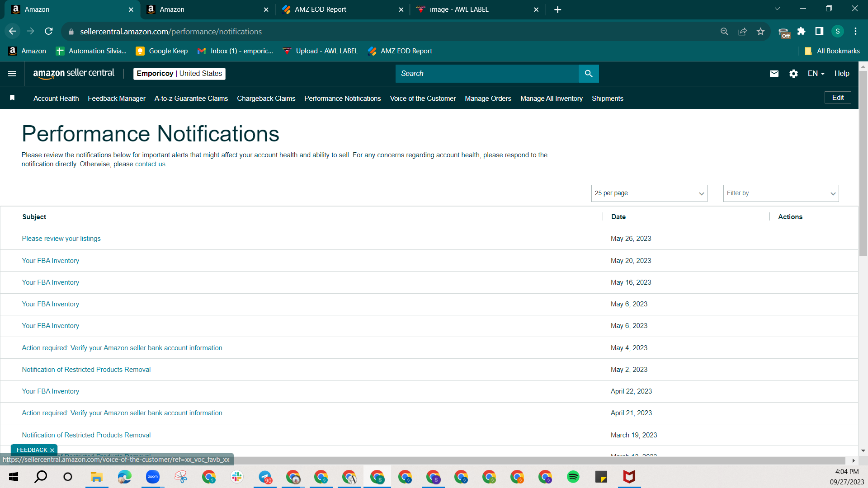Open the Filter by dropdown

[x=781, y=193]
